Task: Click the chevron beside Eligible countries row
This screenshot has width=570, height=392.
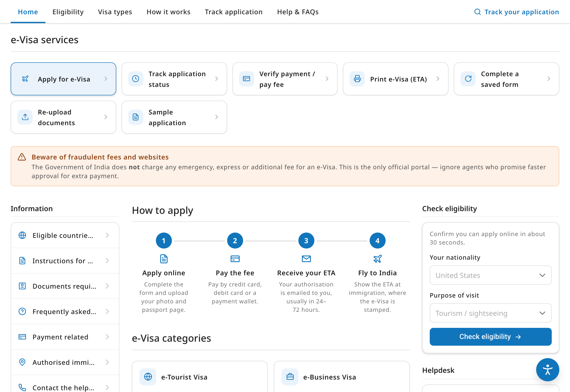Action: pos(107,235)
